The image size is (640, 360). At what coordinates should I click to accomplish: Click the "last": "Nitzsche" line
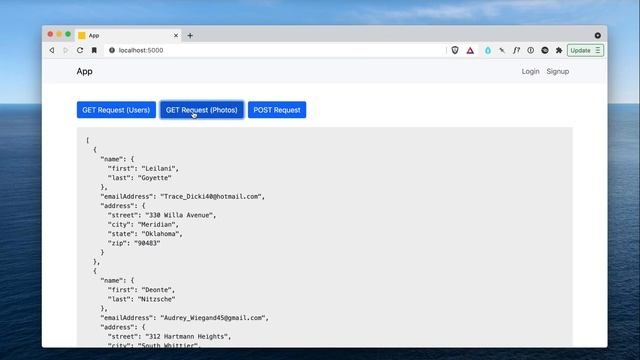click(x=141, y=299)
